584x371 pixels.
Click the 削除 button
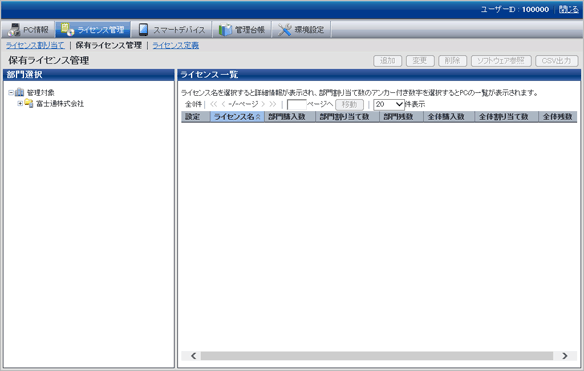pyautogui.click(x=453, y=61)
